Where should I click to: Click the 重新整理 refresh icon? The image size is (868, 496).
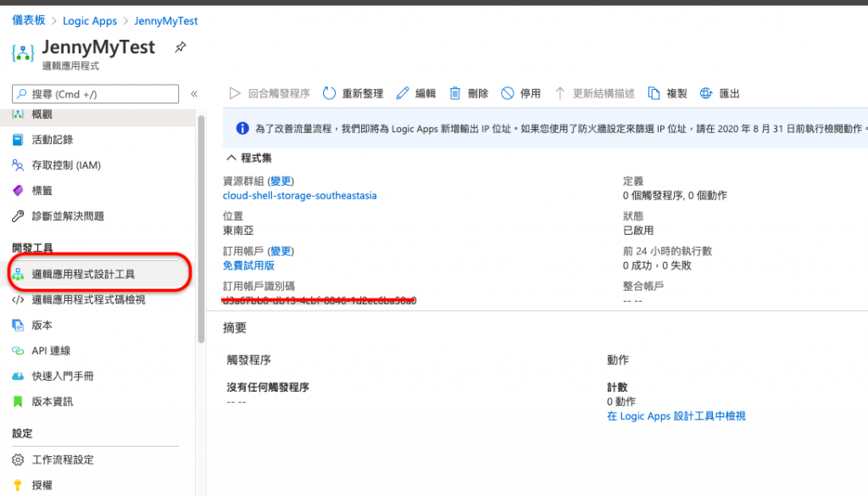(329, 93)
